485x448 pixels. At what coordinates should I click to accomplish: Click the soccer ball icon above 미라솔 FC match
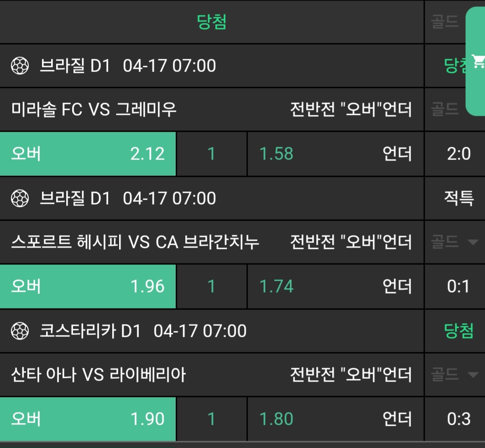pos(20,66)
